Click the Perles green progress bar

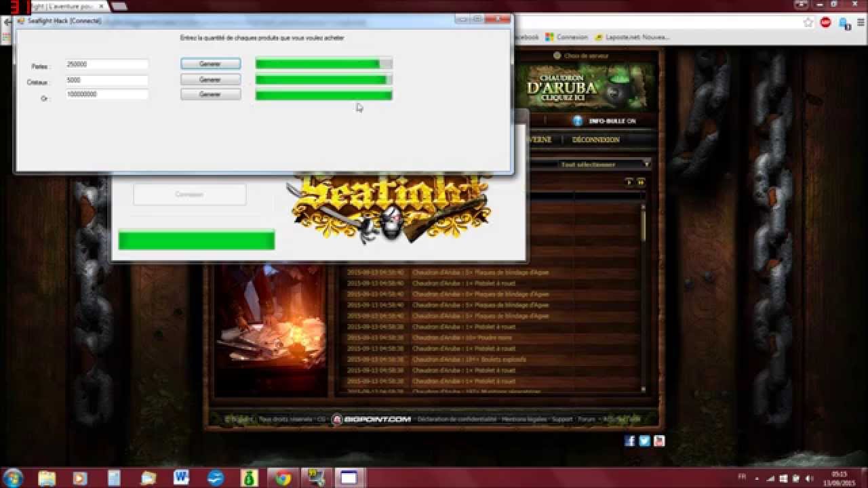pyautogui.click(x=323, y=64)
